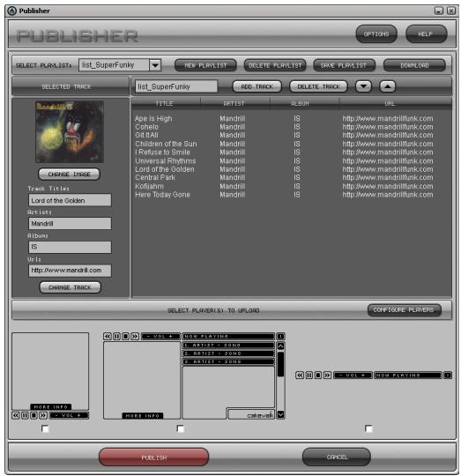Image resolution: width=461 pixels, height=476 pixels.
Task: Click the Download button
Action: click(x=414, y=65)
